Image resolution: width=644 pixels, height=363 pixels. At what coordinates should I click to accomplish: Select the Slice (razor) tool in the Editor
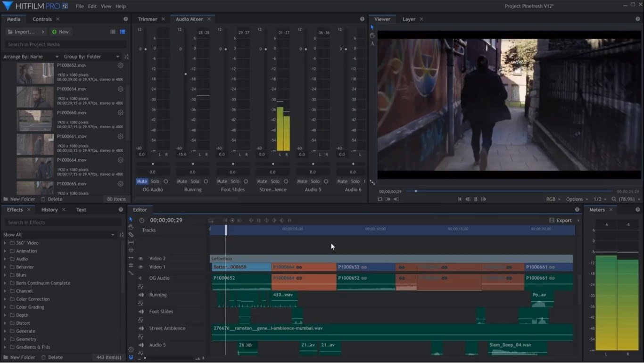[131, 235]
